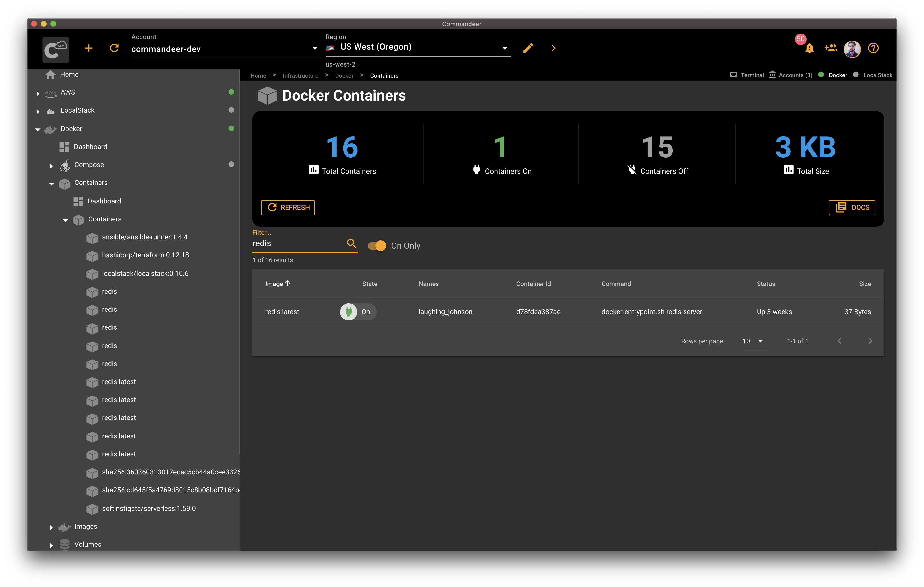Click the Total Size chart icon

coord(789,170)
